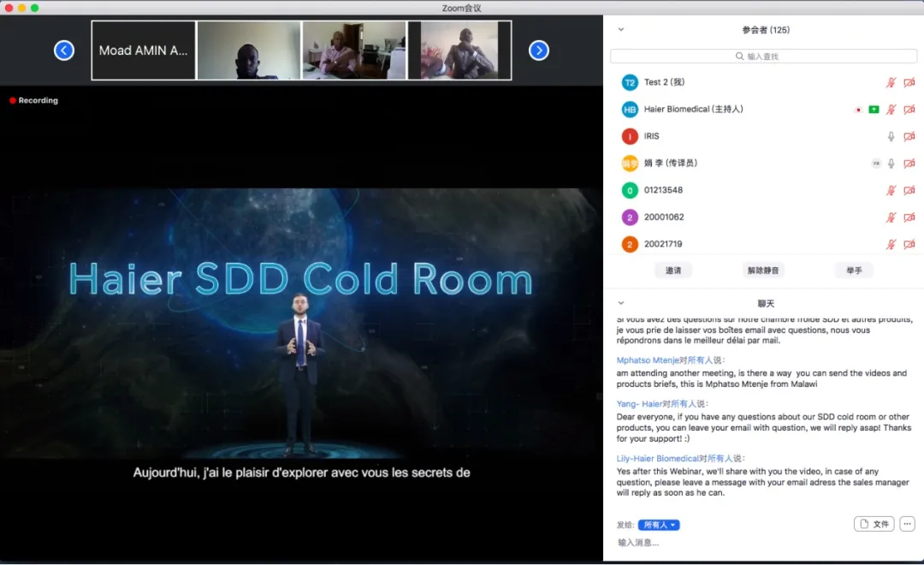Viewport: 924px width, 565px height.
Task: Click the crossed-out microphone icon beside Test 2
Action: point(891,82)
